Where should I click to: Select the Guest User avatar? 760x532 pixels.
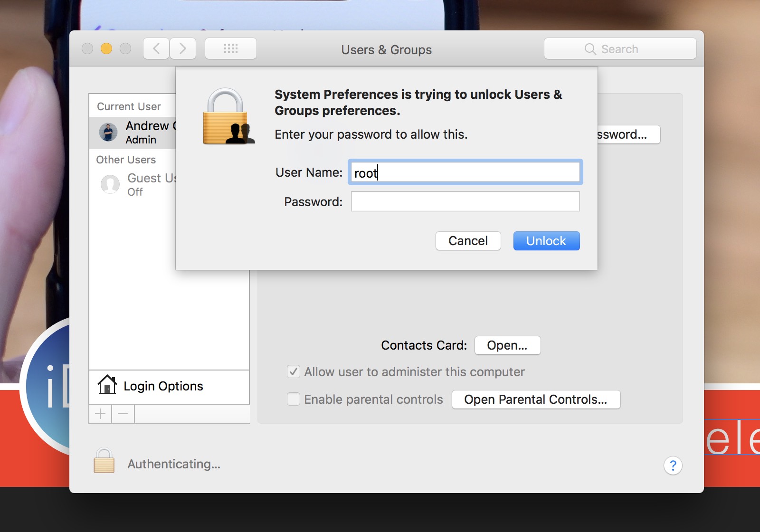tap(110, 184)
